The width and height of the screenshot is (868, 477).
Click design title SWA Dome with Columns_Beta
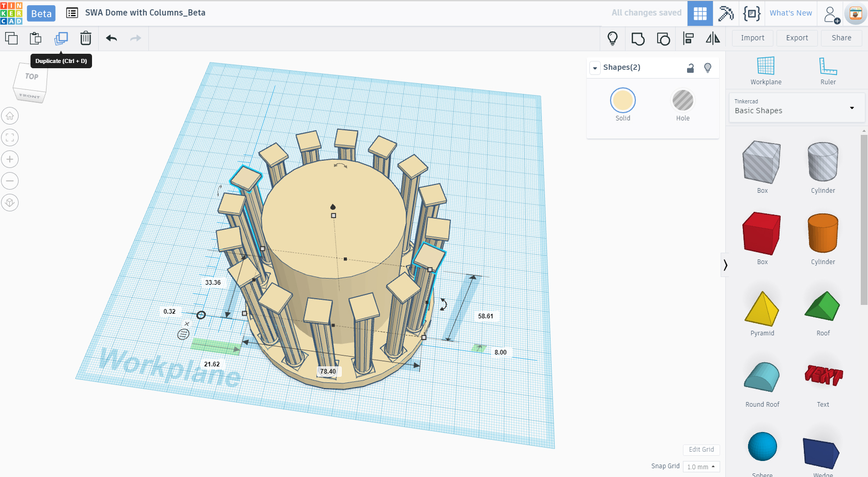click(145, 13)
